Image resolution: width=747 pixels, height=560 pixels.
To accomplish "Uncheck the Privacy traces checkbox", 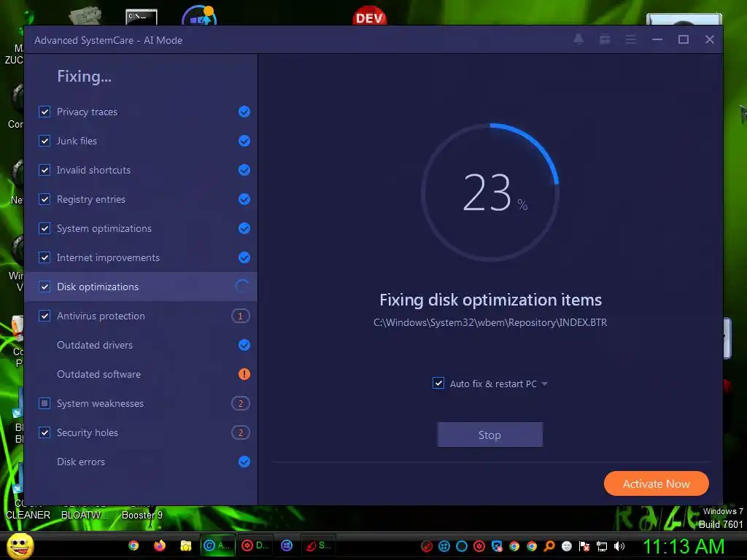I will (44, 112).
